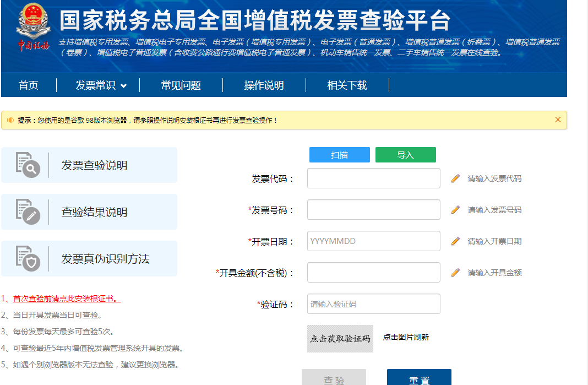Expand the 发票常识 dropdown menu
Screen dimensions: 588x385
101,85
